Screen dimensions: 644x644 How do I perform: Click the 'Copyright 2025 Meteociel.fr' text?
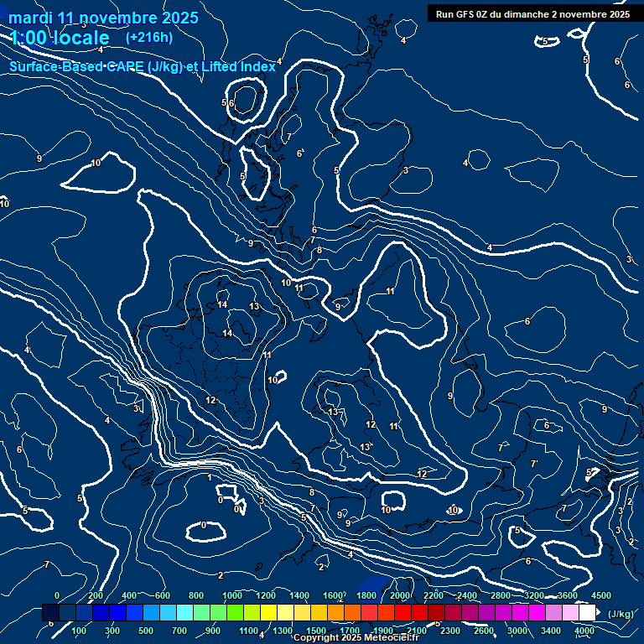[x=356, y=637]
